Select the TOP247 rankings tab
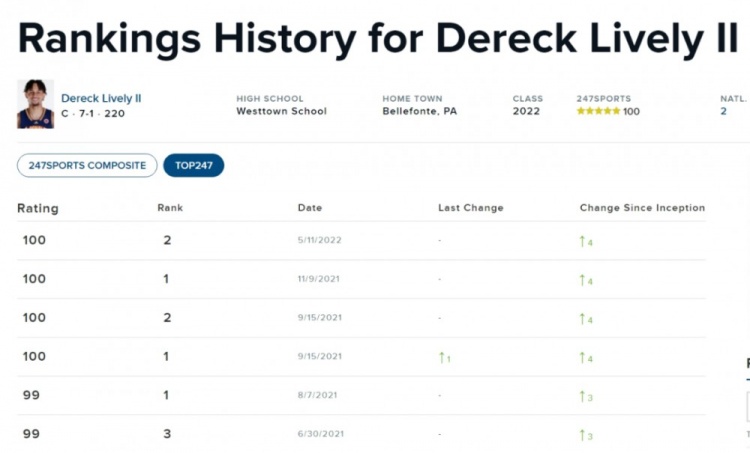This screenshot has height=453, width=750. click(x=194, y=165)
